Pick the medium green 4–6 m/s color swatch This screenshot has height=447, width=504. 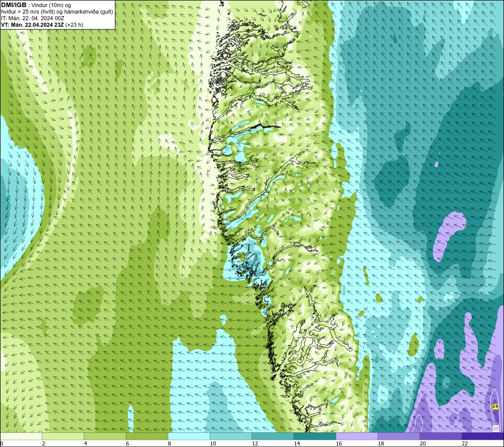[105, 436]
